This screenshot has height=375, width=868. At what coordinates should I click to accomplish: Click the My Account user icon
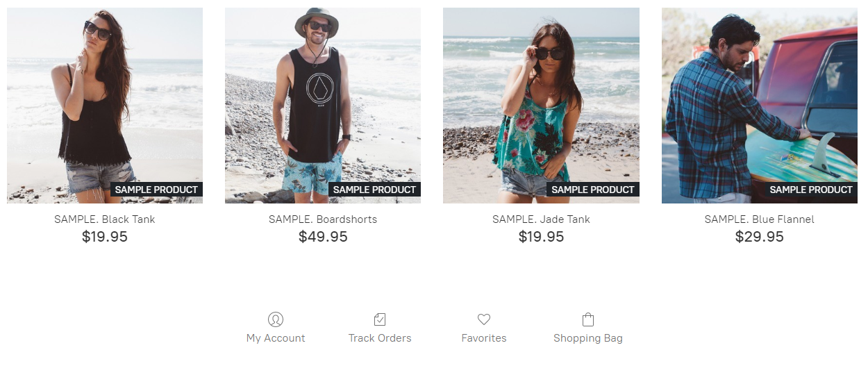(x=276, y=319)
